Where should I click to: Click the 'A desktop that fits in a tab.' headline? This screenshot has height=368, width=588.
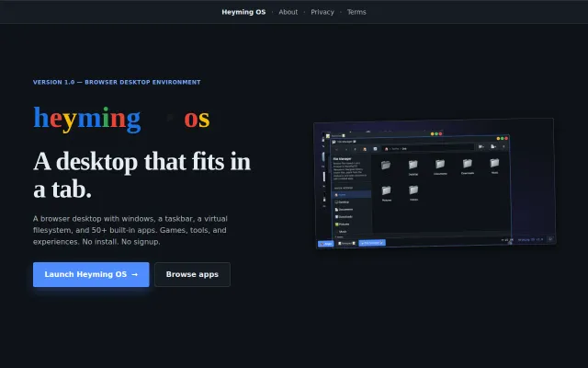[141, 175]
